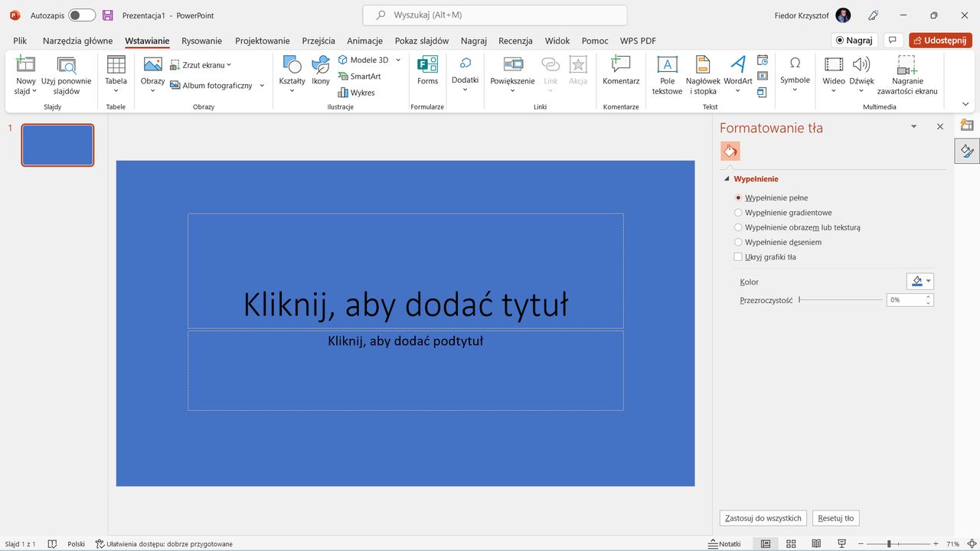
Task: Click the Zastosuj do wszystkich button
Action: click(x=763, y=518)
